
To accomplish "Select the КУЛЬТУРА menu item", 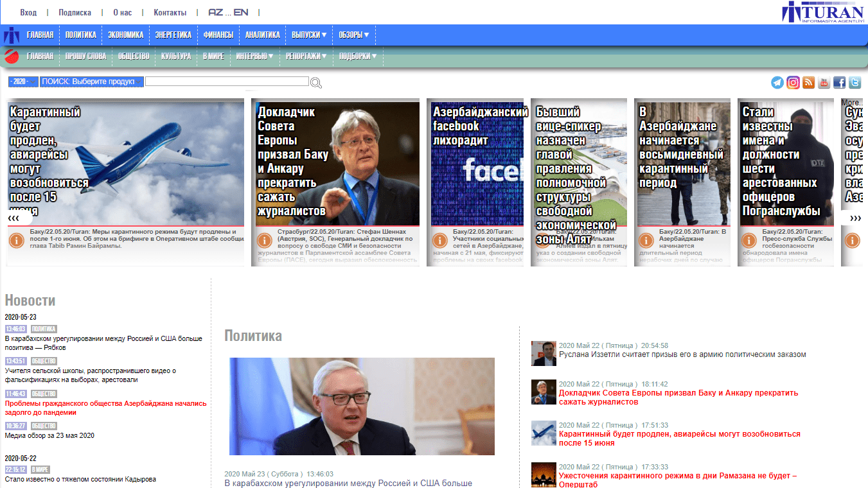I will [x=176, y=57].
